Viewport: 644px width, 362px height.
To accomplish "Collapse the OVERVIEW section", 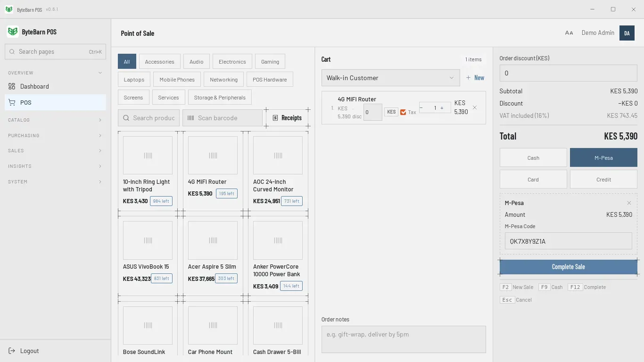I will (55, 73).
